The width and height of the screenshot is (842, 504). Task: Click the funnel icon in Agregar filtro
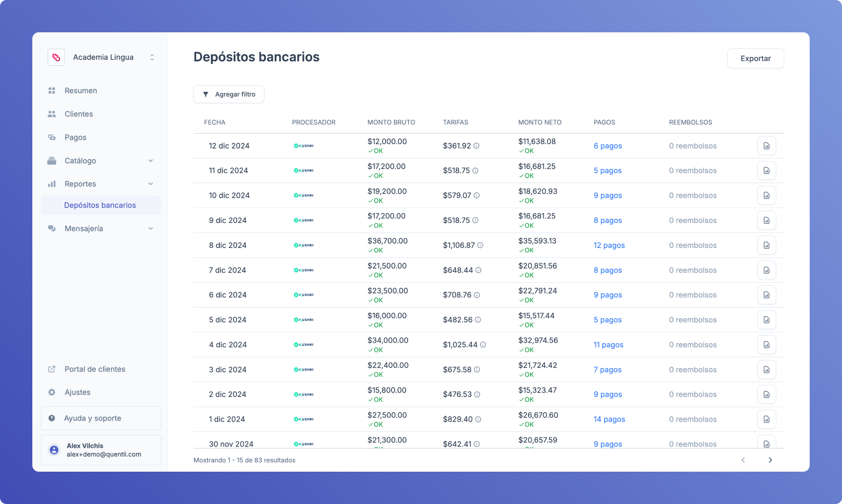pos(206,94)
